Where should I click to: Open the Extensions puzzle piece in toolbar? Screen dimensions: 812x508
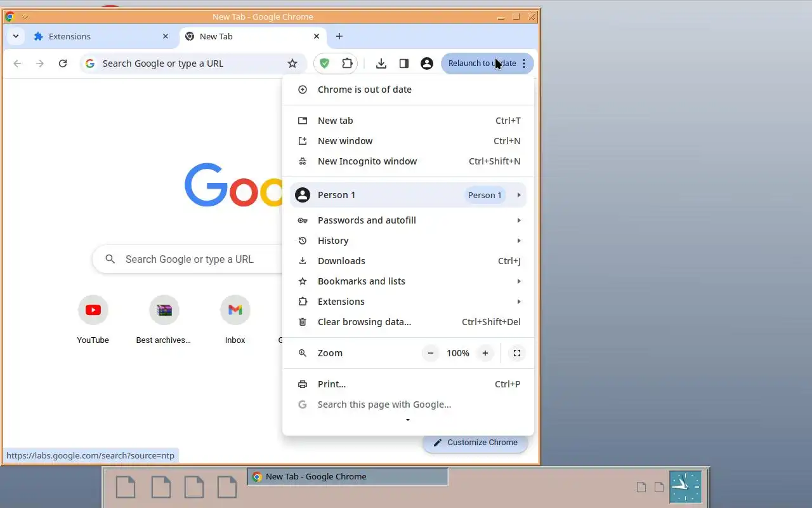click(347, 63)
